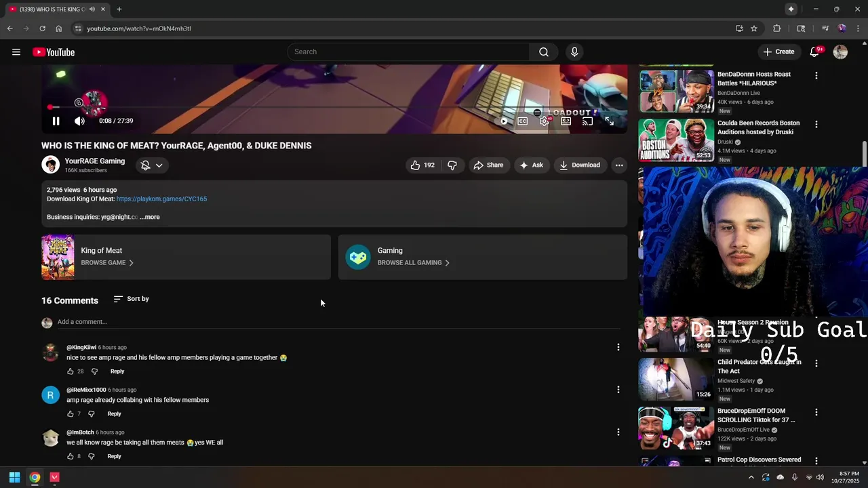Cast the video to a TV

[588, 121]
